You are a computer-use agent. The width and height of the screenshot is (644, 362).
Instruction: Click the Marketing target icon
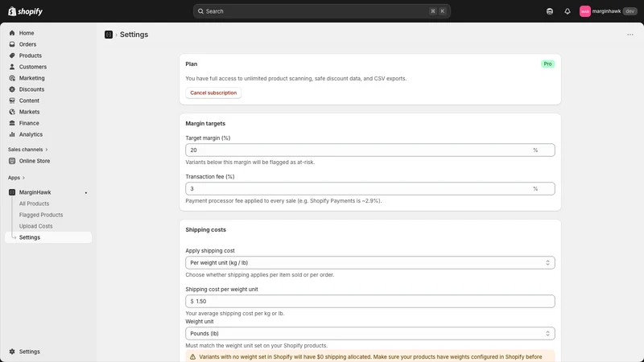12,78
